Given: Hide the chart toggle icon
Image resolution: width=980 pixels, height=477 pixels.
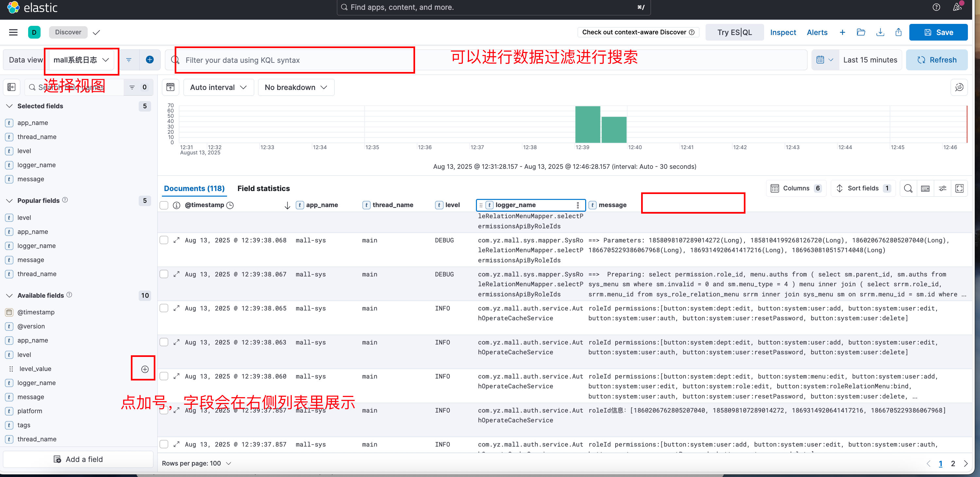Looking at the screenshot, I should click(170, 87).
